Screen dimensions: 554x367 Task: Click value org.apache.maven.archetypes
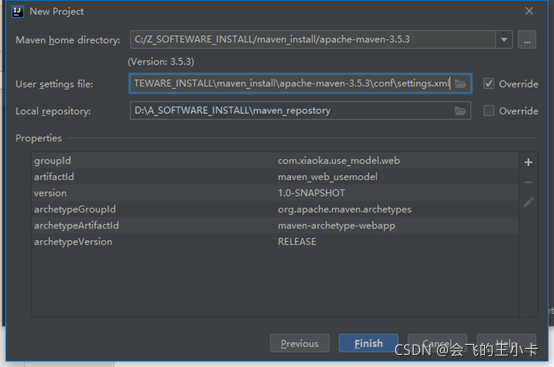tap(344, 210)
